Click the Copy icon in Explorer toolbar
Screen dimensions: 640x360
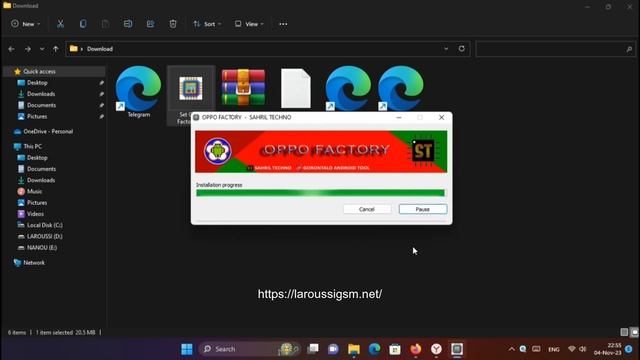point(83,24)
